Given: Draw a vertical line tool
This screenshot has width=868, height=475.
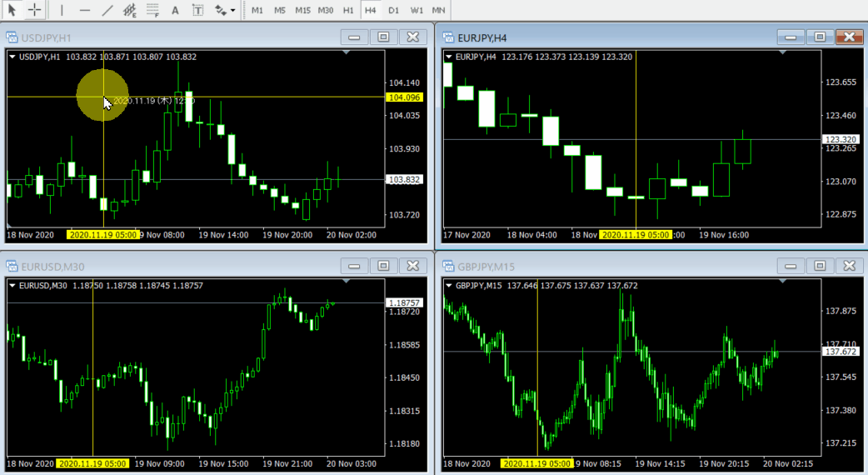Looking at the screenshot, I should (x=62, y=10).
